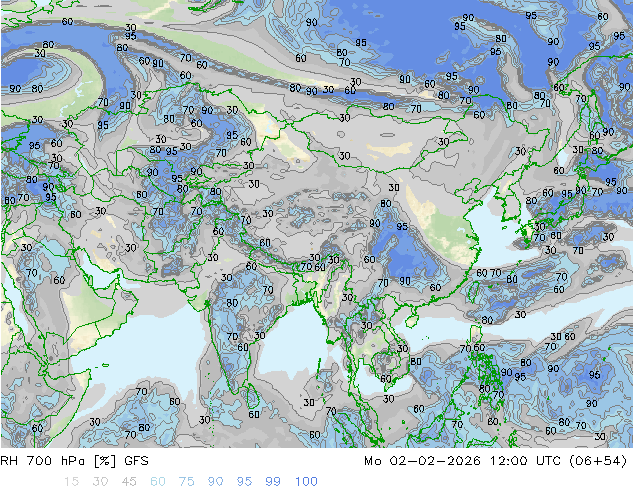Select legend value 45
The width and height of the screenshot is (634, 490).
[129, 482]
